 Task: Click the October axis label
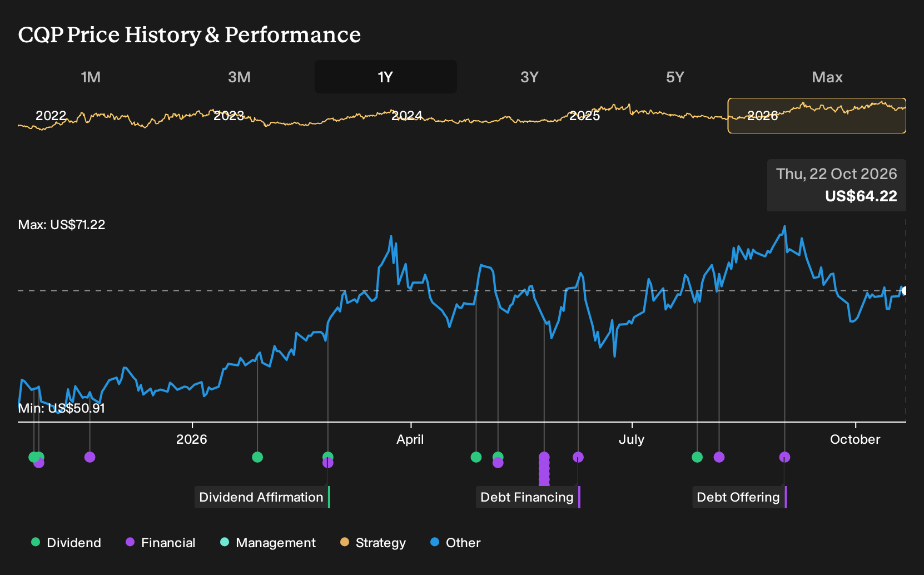855,439
